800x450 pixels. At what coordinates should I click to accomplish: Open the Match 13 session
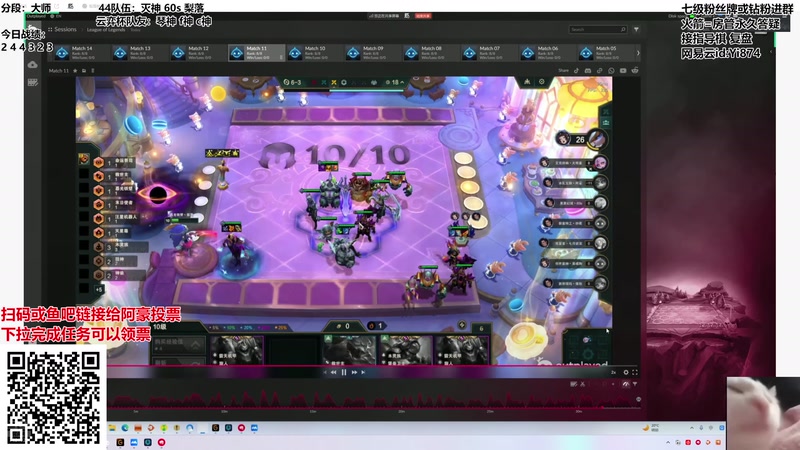pyautogui.click(x=140, y=53)
